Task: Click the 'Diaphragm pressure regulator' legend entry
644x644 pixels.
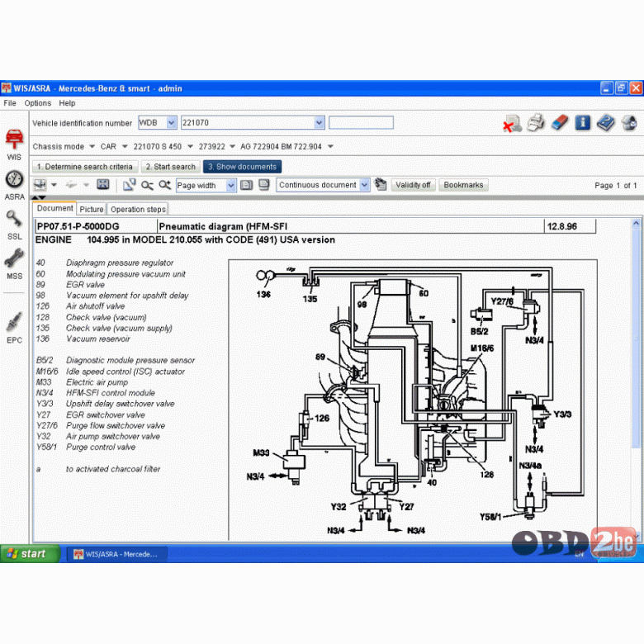Action: (x=120, y=263)
